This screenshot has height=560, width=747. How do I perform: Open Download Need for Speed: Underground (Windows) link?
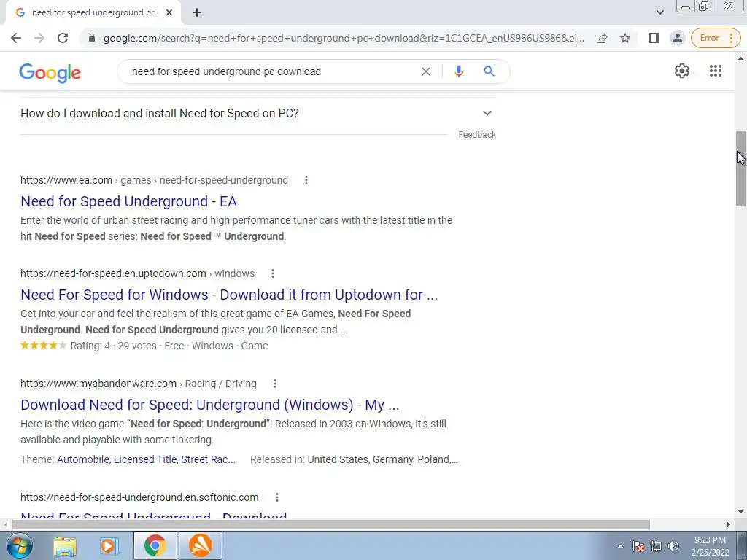pyautogui.click(x=210, y=405)
